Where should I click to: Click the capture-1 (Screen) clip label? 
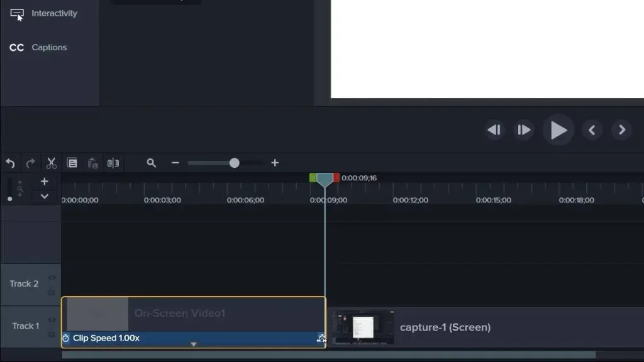445,327
